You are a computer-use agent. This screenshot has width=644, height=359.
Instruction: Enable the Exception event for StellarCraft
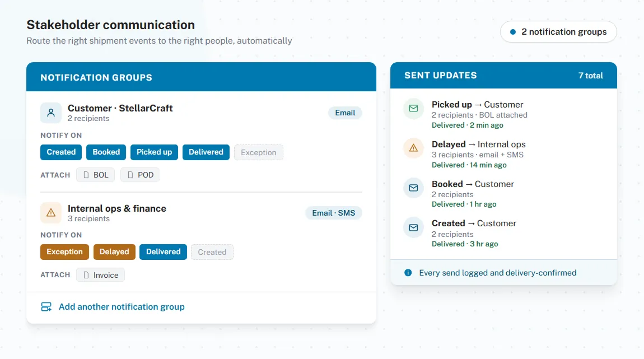[x=258, y=152]
